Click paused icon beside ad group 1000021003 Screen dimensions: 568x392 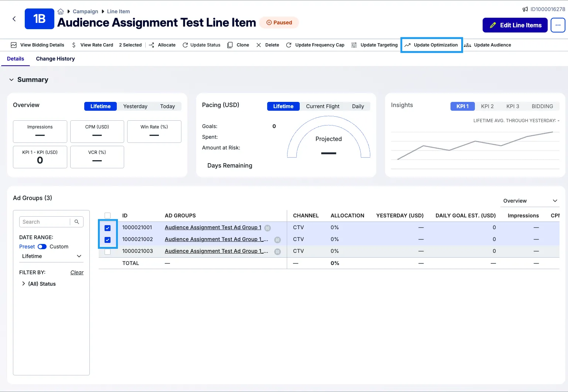tap(278, 252)
